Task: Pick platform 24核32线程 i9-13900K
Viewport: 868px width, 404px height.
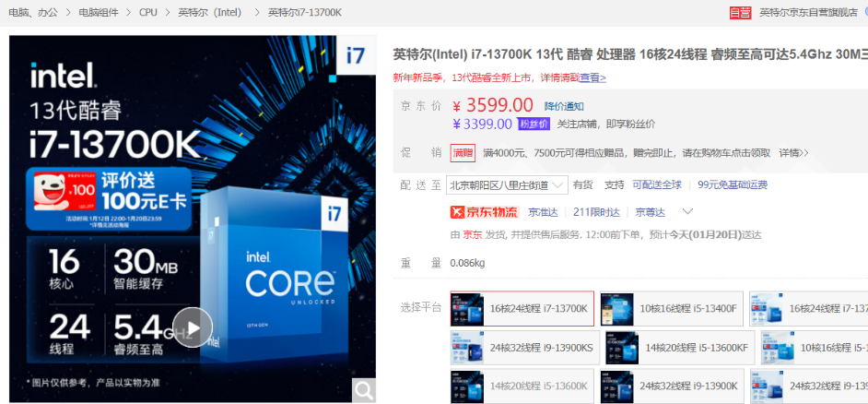Action: pyautogui.click(x=672, y=386)
